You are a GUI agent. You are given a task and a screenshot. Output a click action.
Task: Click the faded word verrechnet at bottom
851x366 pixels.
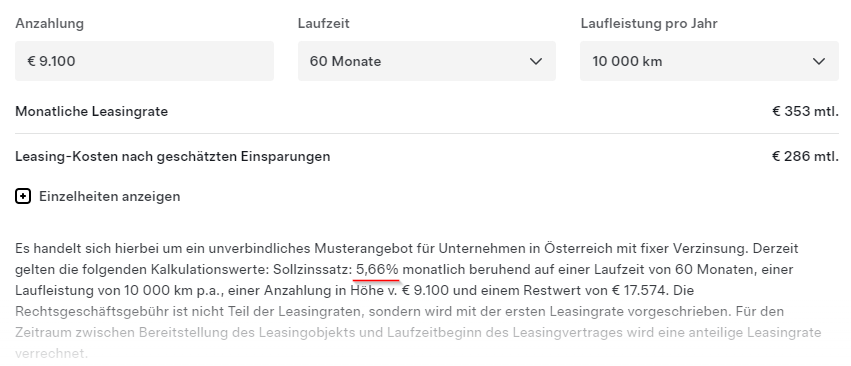point(51,354)
